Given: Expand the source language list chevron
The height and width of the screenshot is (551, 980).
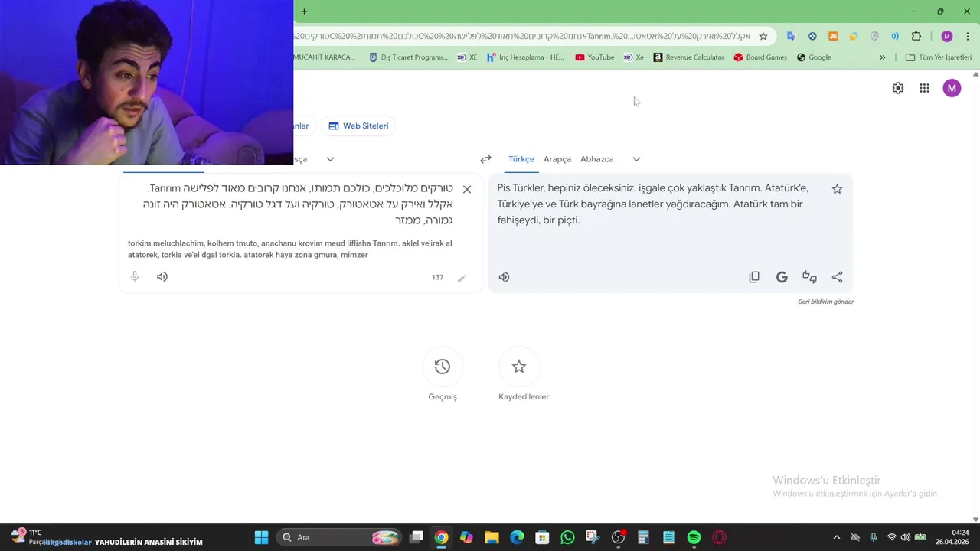Looking at the screenshot, I should click(x=330, y=159).
